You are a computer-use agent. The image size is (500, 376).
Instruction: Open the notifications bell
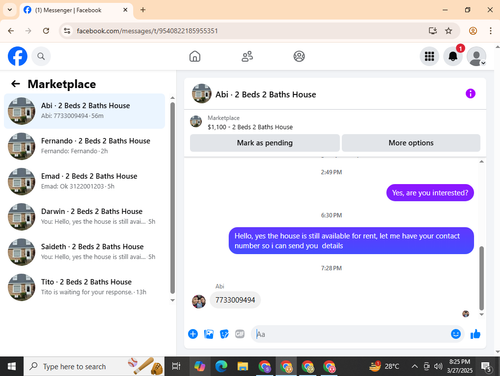(x=453, y=56)
